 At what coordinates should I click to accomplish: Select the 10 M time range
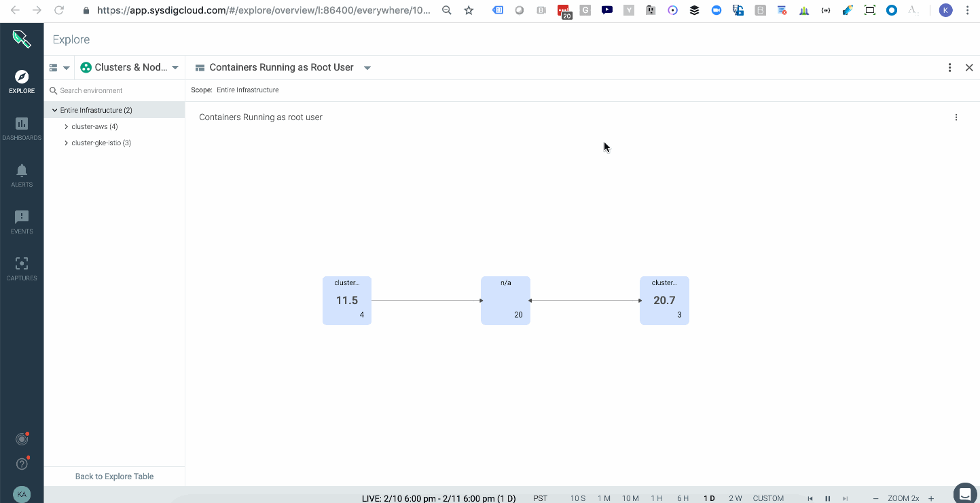630,498
